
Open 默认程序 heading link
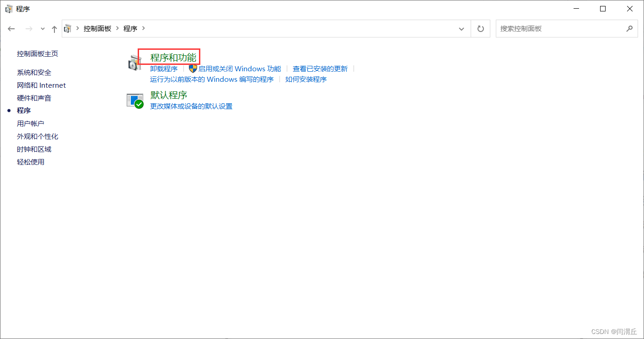click(x=169, y=95)
